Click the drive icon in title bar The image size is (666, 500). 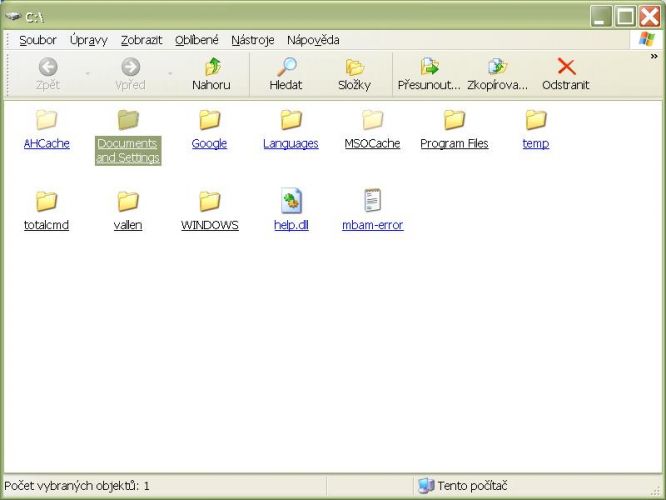click(13, 17)
